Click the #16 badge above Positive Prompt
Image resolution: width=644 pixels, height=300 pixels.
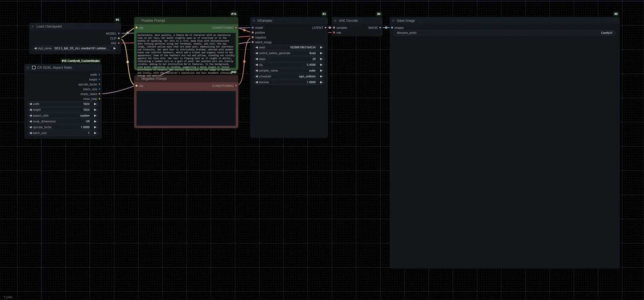tap(234, 14)
